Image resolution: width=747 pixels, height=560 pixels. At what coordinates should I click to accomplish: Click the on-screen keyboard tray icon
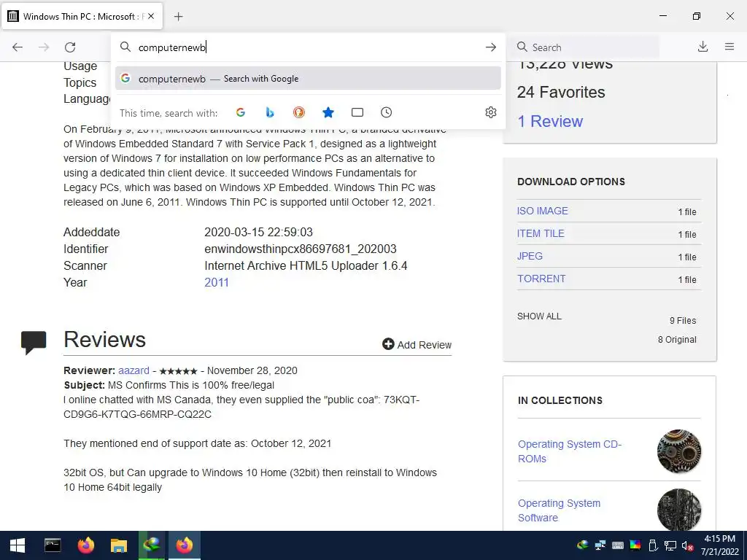pyautogui.click(x=618, y=545)
